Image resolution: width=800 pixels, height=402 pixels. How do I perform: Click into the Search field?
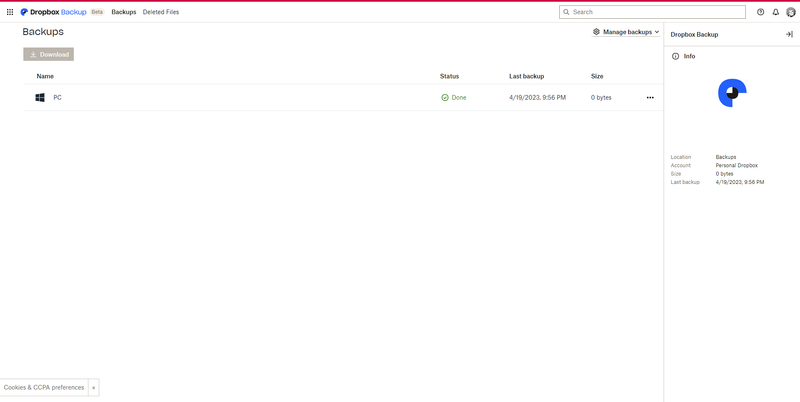652,12
